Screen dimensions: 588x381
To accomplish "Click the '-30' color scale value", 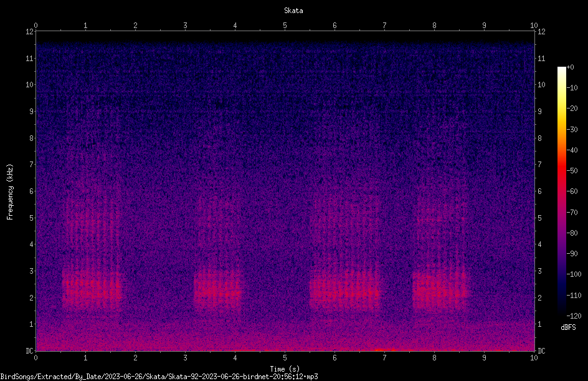I will [x=572, y=130].
